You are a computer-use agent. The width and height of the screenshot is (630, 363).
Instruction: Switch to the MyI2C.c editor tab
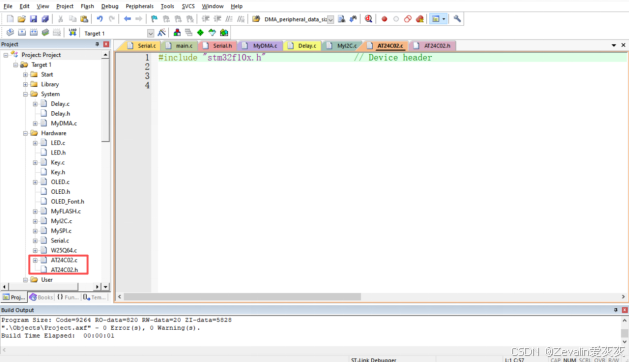click(x=343, y=46)
